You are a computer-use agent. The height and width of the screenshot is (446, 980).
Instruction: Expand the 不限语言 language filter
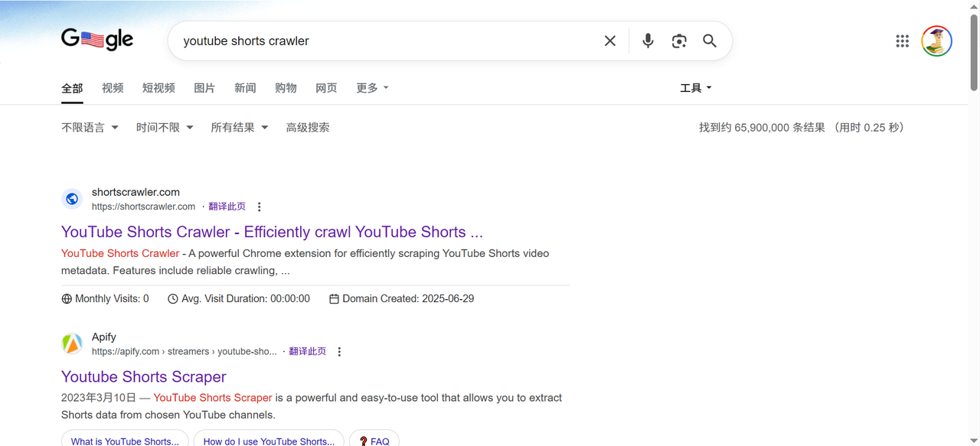(x=90, y=128)
